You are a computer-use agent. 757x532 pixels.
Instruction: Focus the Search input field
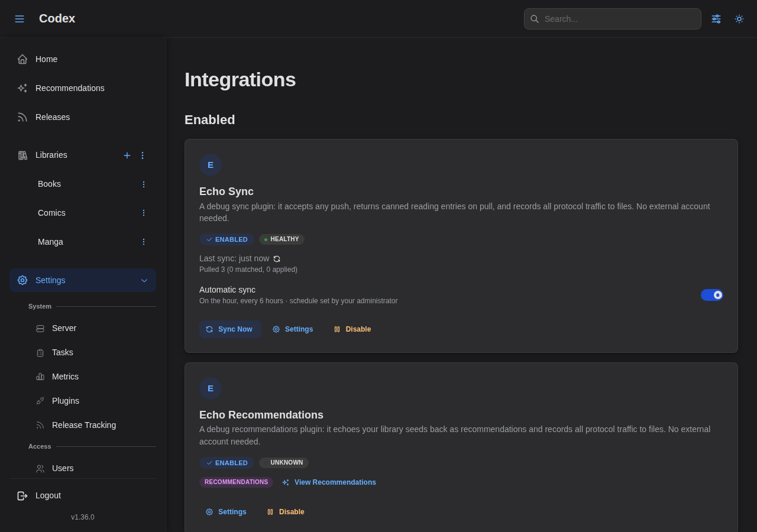[613, 19]
